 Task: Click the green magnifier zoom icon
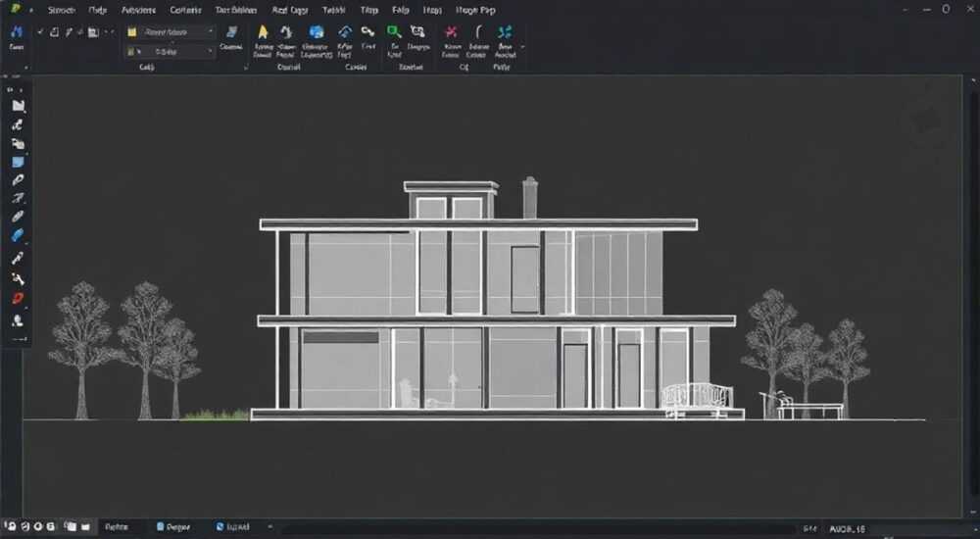tap(394, 31)
